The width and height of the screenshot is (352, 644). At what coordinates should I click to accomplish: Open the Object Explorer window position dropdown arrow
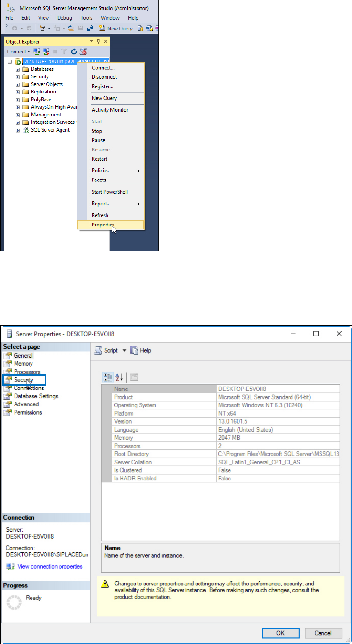point(91,42)
